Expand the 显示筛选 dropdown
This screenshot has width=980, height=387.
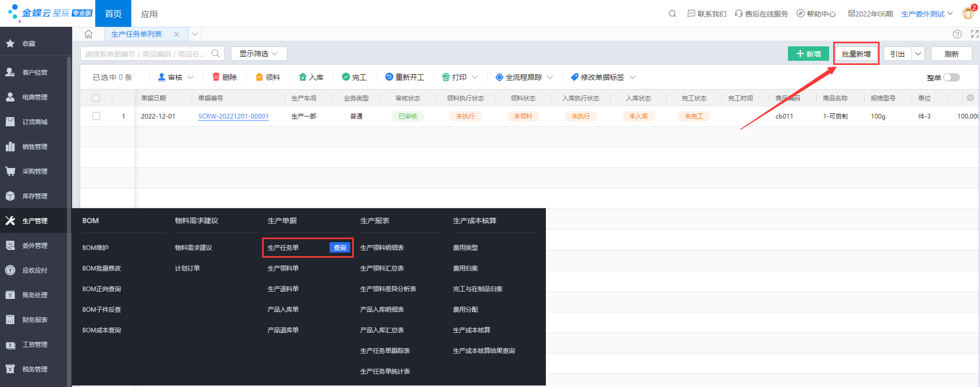click(259, 54)
